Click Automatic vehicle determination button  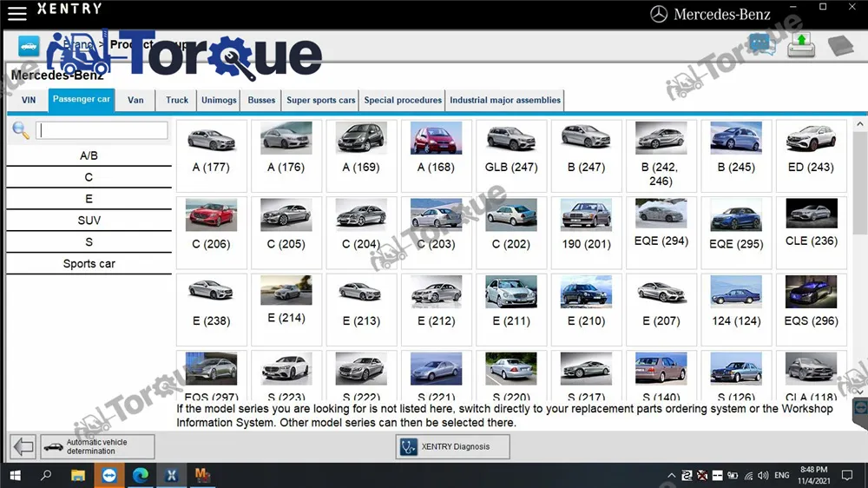(97, 446)
